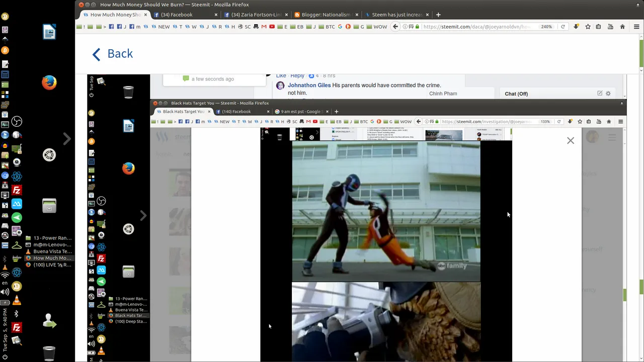Image resolution: width=644 pixels, height=362 pixels.
Task: Click the site info icon in address bar
Action: 406,27
